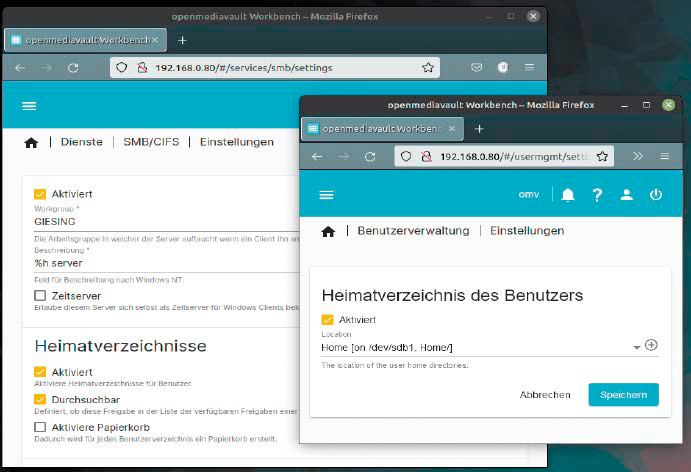
Task: Click the power icon in omv header
Action: 656,195
